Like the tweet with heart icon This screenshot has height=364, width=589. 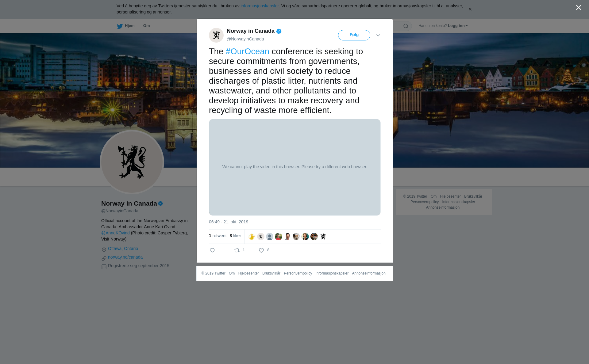pos(261,250)
